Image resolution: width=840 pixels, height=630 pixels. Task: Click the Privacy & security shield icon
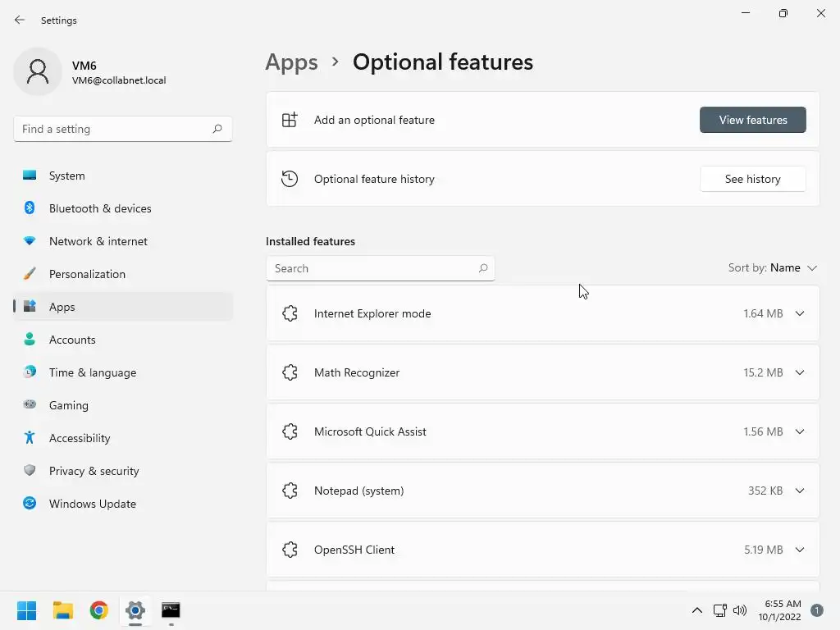pyautogui.click(x=30, y=471)
